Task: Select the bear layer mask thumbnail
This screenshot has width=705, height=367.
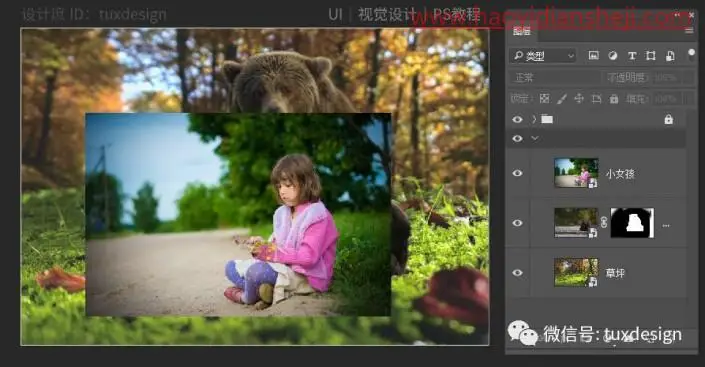Action: pos(632,223)
